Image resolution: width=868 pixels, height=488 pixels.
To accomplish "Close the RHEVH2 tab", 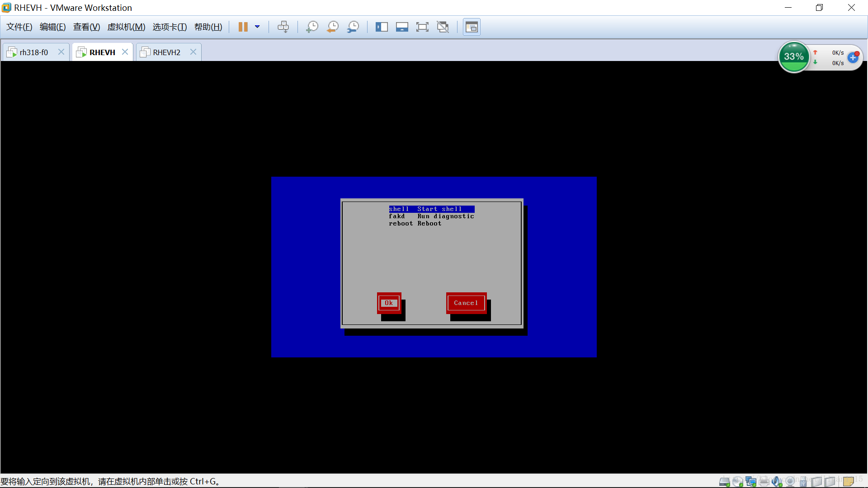I will click(193, 52).
